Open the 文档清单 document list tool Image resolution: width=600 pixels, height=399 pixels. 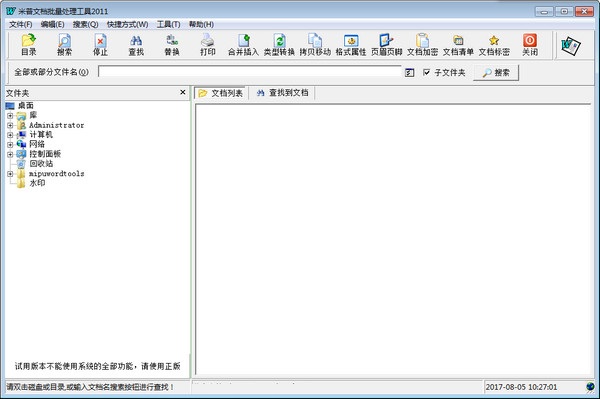click(458, 45)
